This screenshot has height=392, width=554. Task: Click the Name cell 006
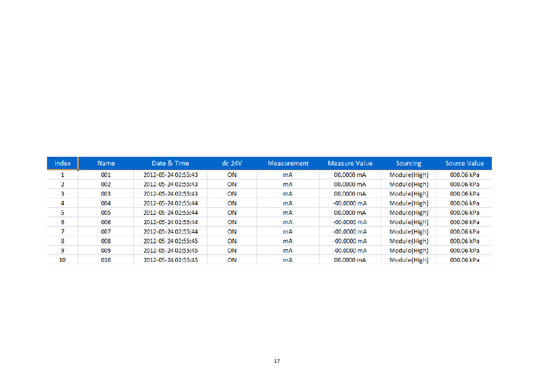point(106,222)
